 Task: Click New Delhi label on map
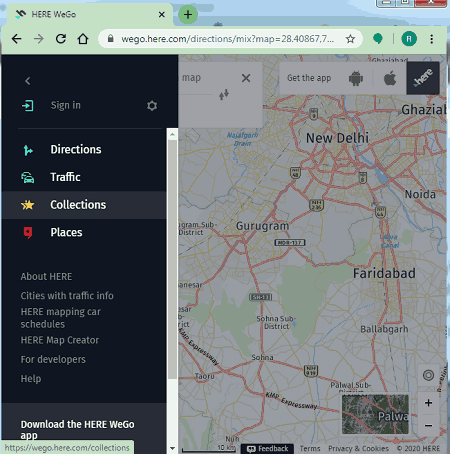(x=337, y=138)
